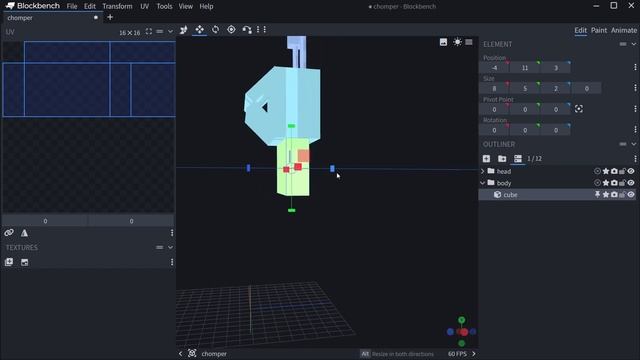Screen dimensions: 640x360
Task: Click the right arrow beside FPS counter
Action: click(x=473, y=353)
